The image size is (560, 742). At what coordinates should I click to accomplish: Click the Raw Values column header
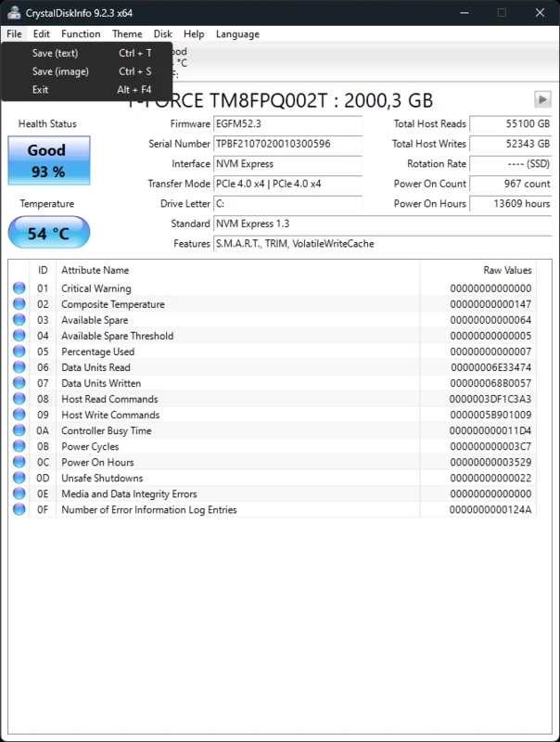click(507, 270)
